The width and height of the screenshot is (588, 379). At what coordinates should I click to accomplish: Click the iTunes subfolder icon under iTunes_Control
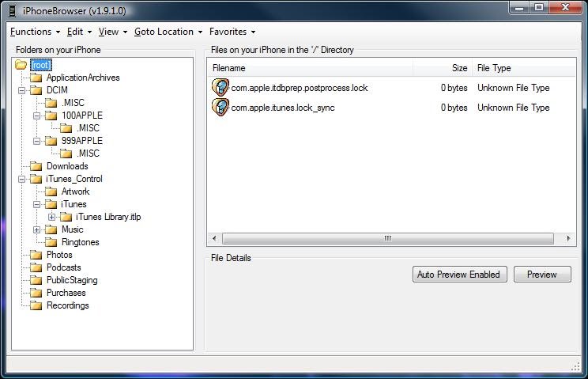pos(51,204)
